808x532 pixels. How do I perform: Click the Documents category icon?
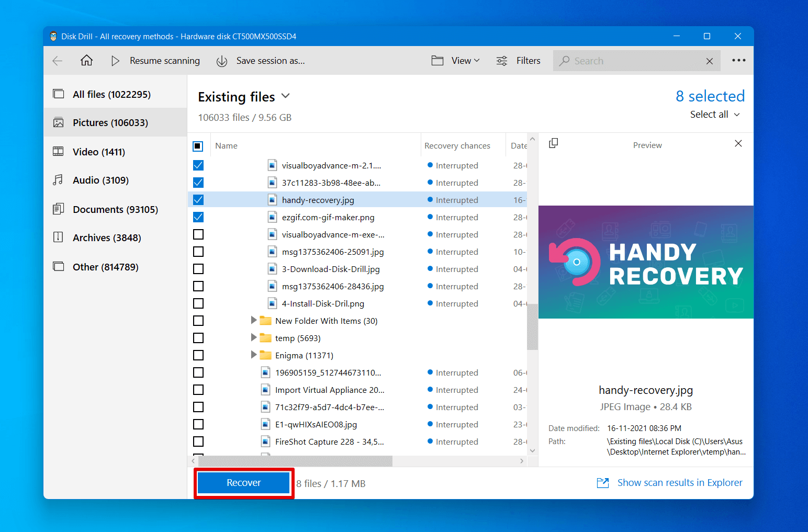point(58,209)
